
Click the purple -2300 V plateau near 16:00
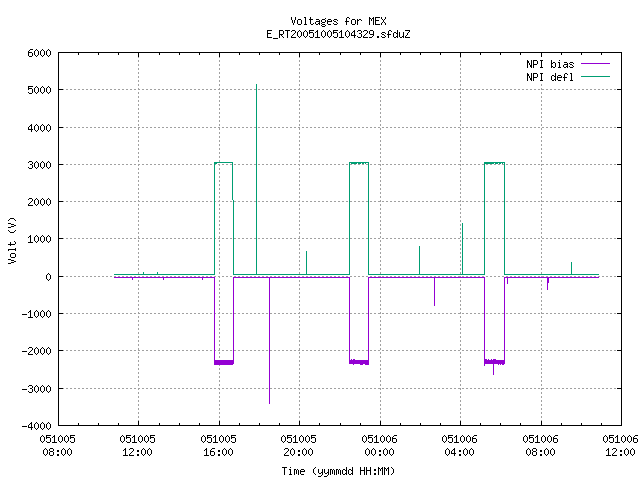pos(224,362)
